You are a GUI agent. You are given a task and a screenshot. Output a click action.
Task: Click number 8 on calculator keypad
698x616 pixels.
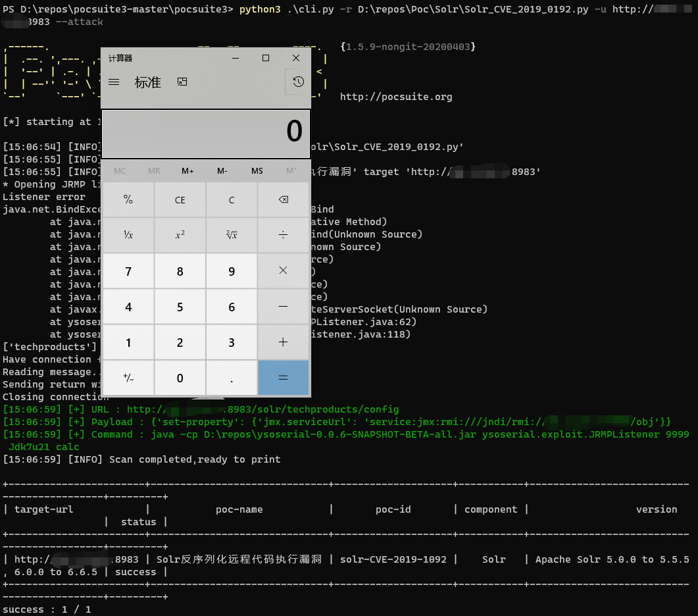[x=180, y=270]
